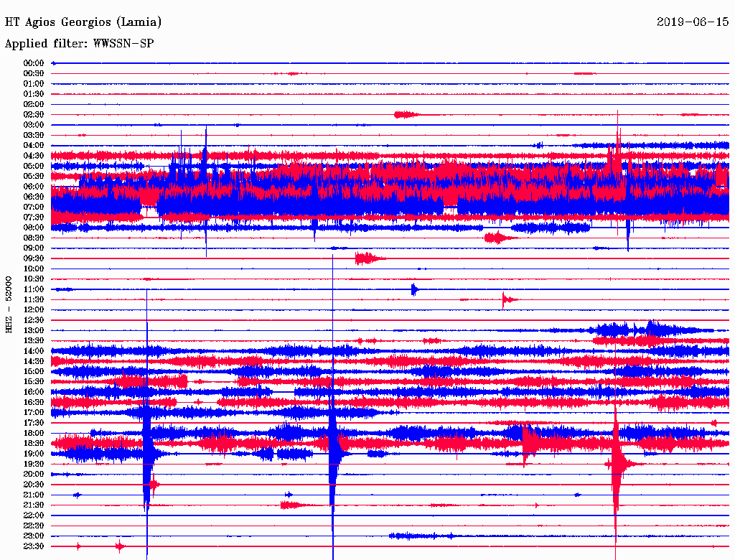Select the 14:00 time label
Screen dimensions: 735x560
pyautogui.click(x=34, y=351)
